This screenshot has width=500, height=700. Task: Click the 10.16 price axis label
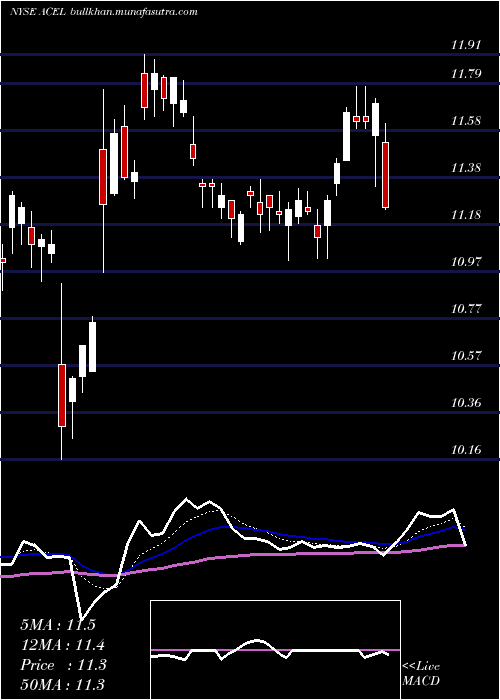(x=466, y=450)
